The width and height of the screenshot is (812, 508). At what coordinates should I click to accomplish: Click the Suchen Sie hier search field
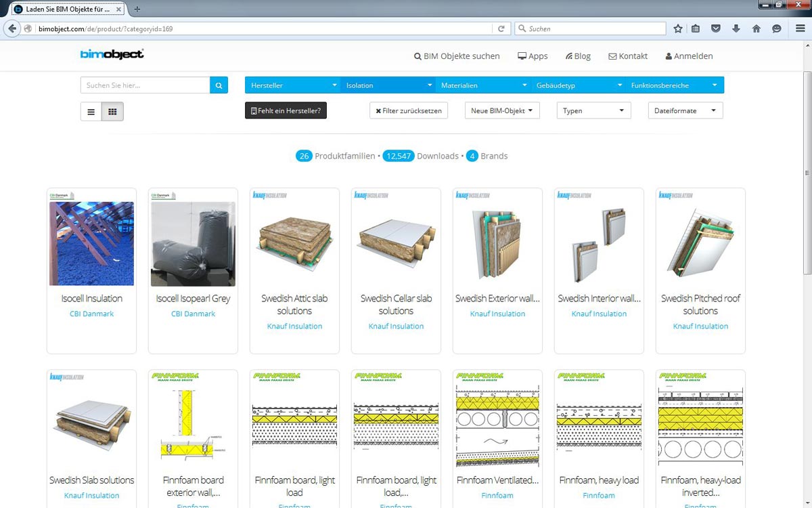point(145,85)
